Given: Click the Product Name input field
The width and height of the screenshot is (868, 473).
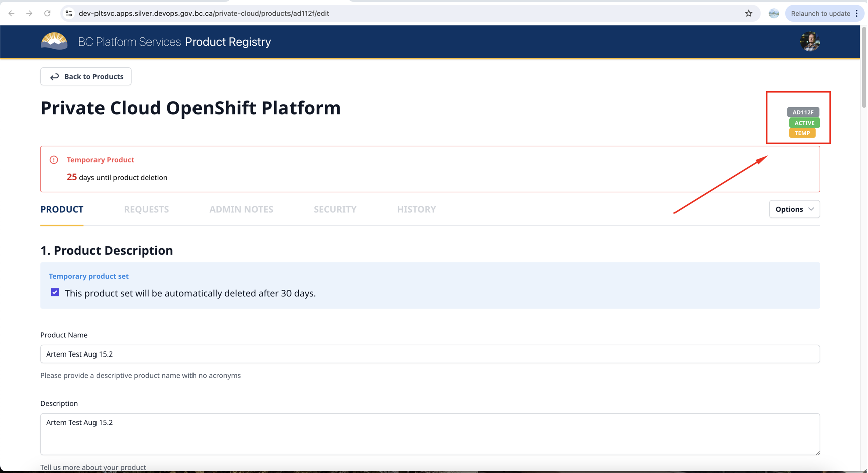Looking at the screenshot, I should [x=430, y=354].
